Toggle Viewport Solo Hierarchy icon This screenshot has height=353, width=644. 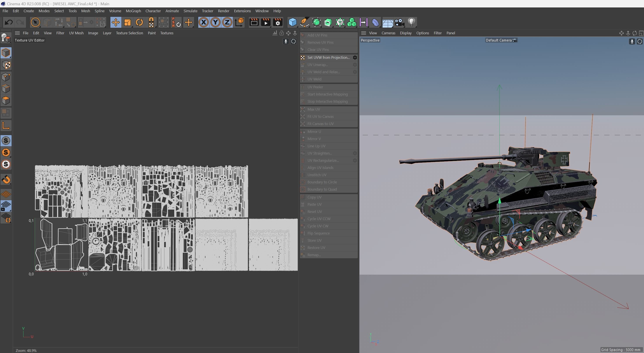6,165
